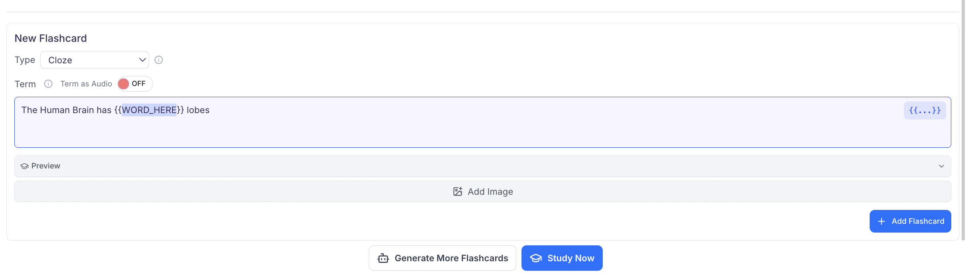Viewport: 980px width, 274px height.
Task: Open the Type dropdown showing Cloze
Action: pos(94,60)
